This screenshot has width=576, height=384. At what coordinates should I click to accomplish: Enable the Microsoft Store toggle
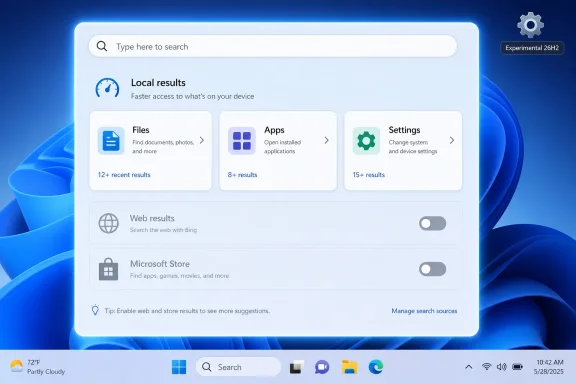click(432, 269)
